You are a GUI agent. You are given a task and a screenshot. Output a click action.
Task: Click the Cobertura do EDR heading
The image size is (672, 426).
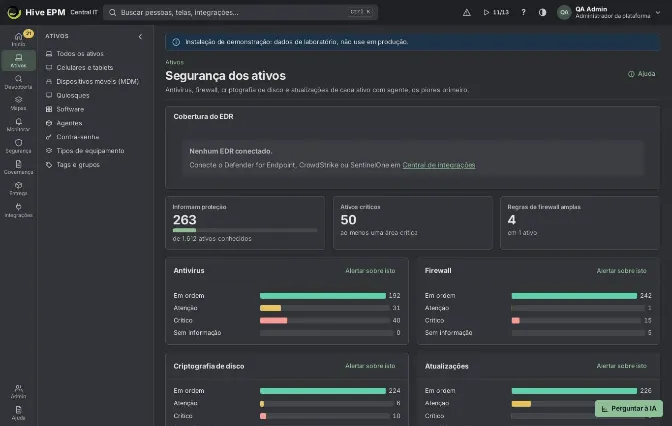(203, 117)
